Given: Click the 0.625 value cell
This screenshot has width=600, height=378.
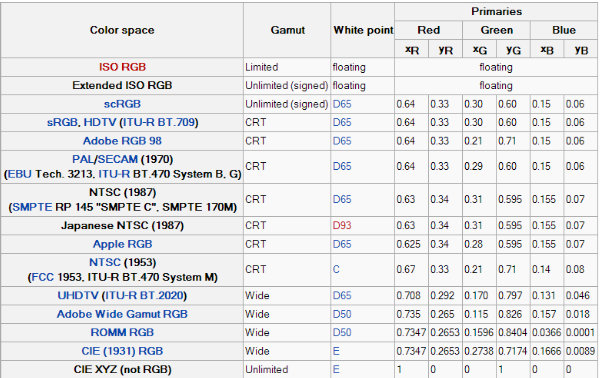Looking at the screenshot, I should click(411, 244).
